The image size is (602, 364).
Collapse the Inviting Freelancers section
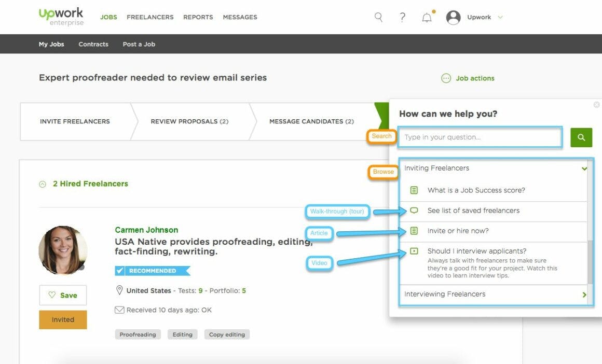[x=584, y=169]
